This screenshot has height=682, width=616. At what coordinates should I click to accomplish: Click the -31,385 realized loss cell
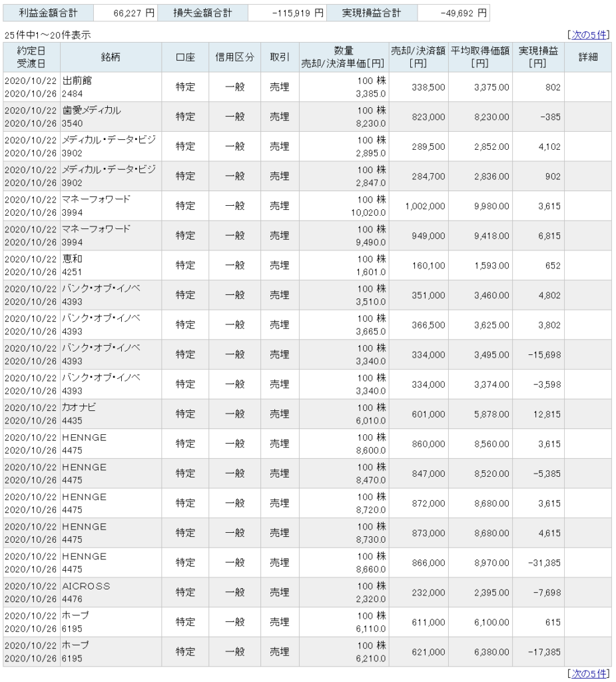543,563
